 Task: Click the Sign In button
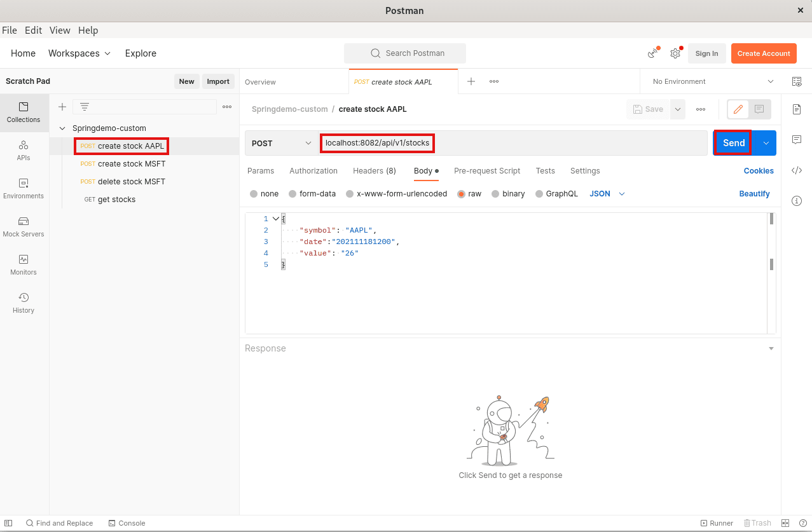[x=706, y=53]
